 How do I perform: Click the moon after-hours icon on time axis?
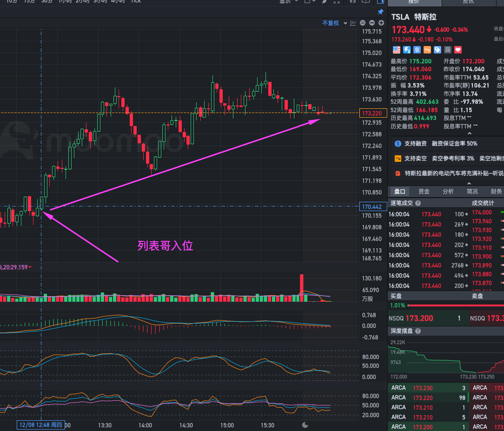305,425
